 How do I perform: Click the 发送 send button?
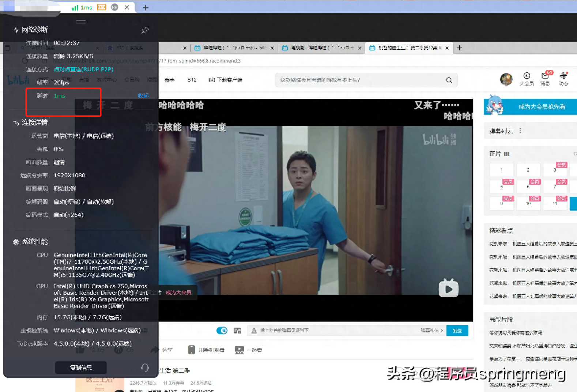pos(457,331)
